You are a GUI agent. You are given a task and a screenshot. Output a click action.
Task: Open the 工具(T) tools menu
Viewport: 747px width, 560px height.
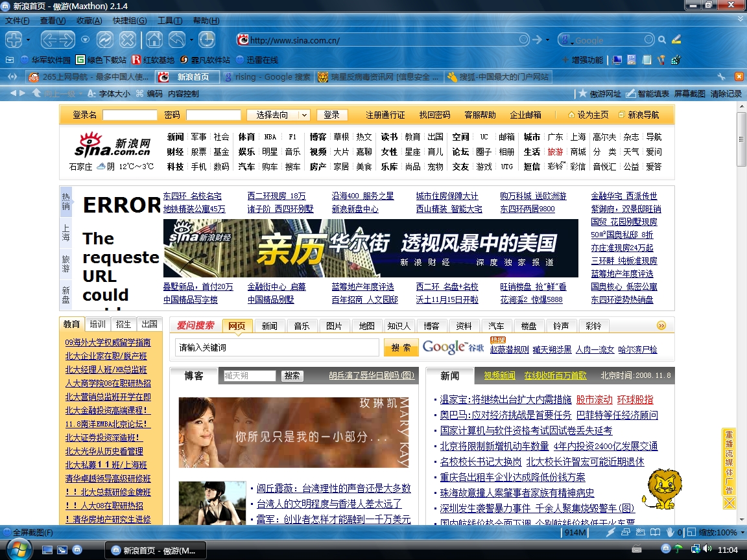170,21
